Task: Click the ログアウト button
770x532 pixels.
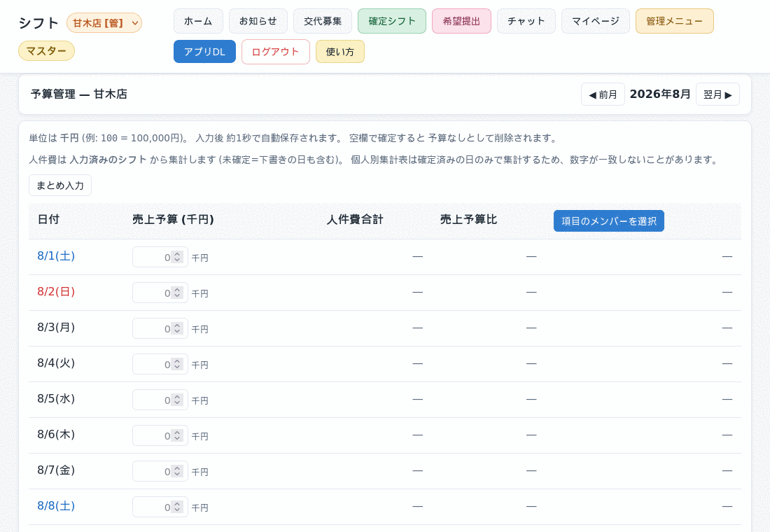Action: click(276, 52)
